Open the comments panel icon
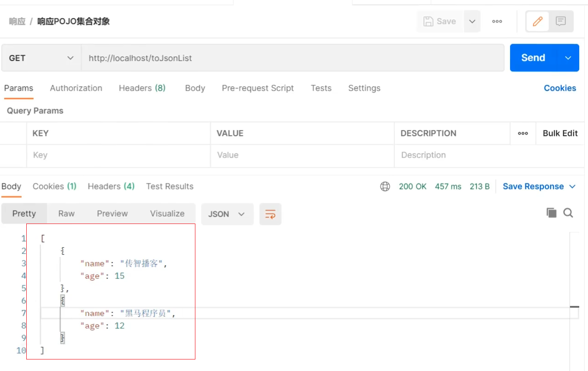 tap(561, 21)
